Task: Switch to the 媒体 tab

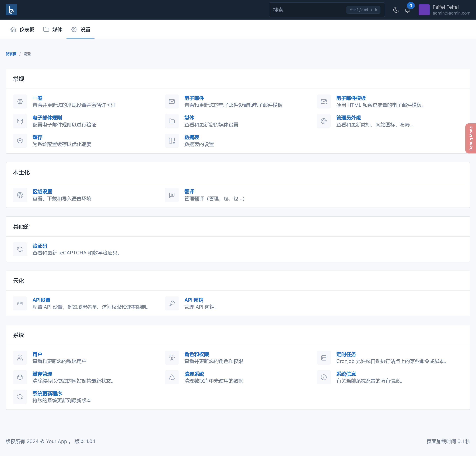Action: 53,29
